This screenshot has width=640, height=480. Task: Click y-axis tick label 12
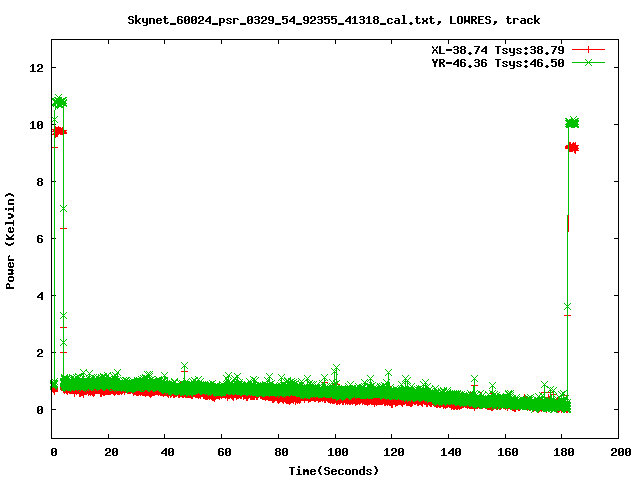pos(36,68)
